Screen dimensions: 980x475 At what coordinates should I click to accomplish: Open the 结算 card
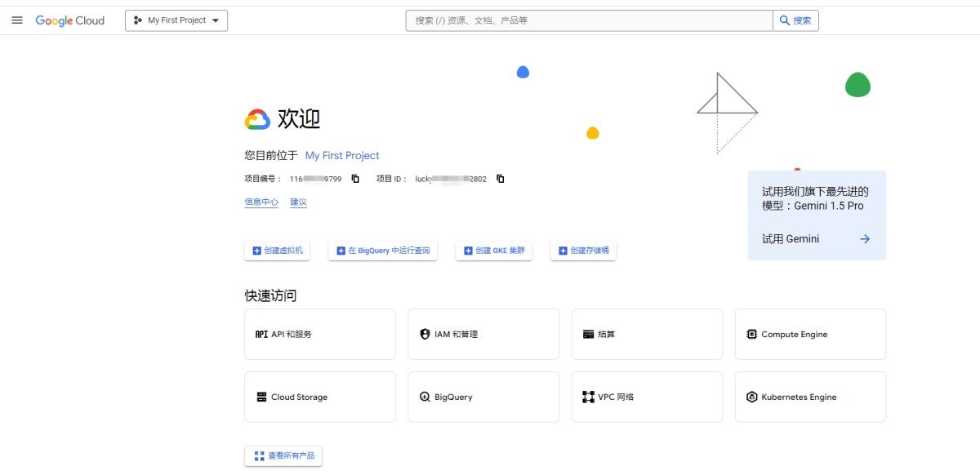tap(647, 334)
